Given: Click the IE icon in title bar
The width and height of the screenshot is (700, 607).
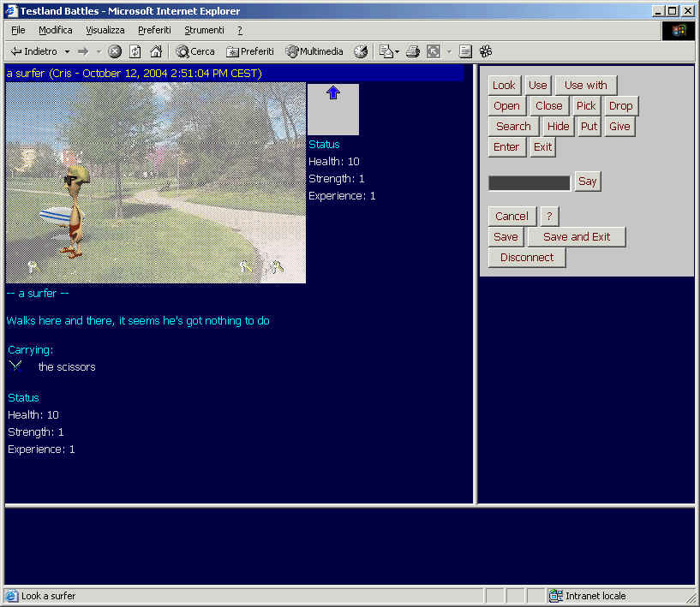Looking at the screenshot, I should coord(11,11).
